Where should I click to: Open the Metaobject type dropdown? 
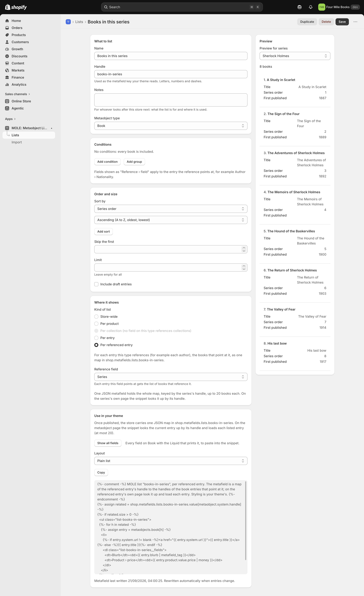[x=171, y=126]
